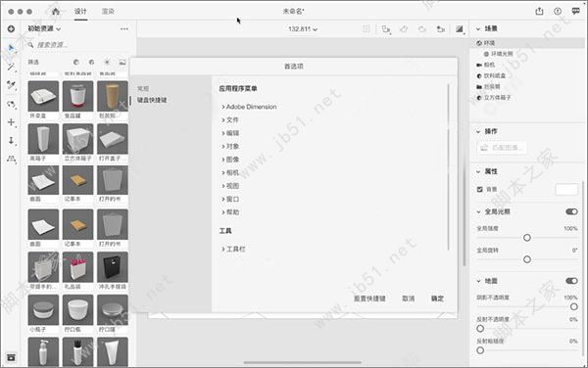Expand the 编辑 shortcuts group
This screenshot has width=588, height=368.
[x=230, y=133]
